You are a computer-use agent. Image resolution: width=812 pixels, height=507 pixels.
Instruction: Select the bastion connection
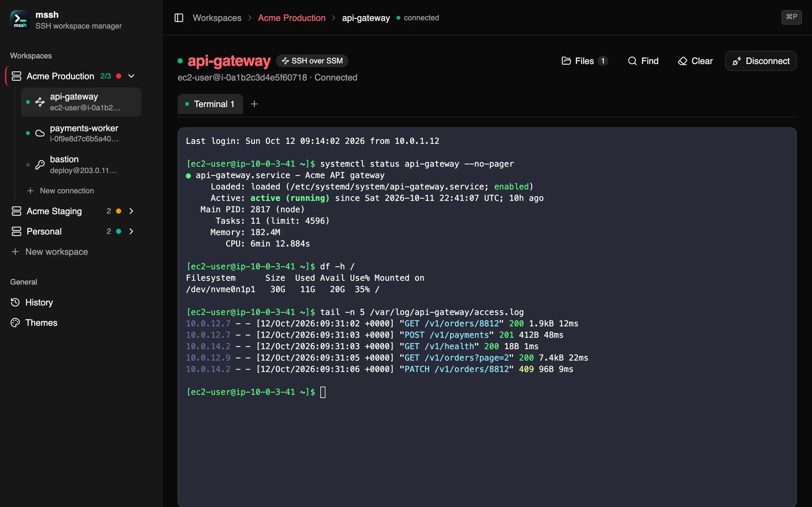point(81,164)
